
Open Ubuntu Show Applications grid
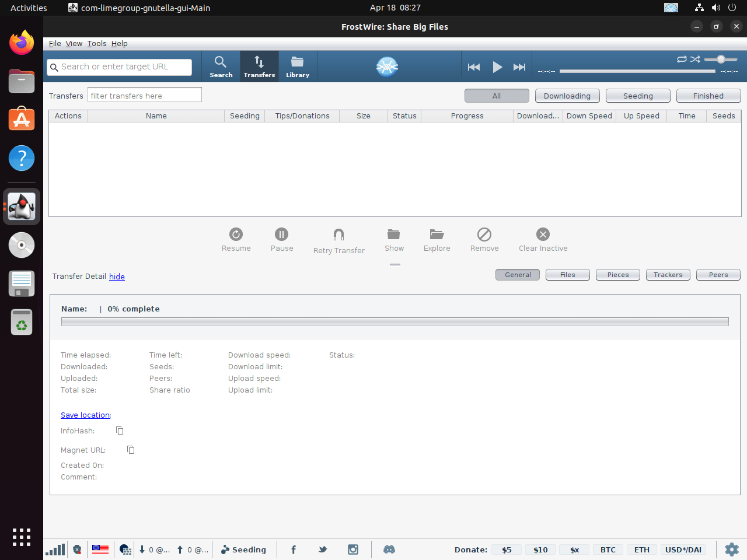[x=22, y=537]
